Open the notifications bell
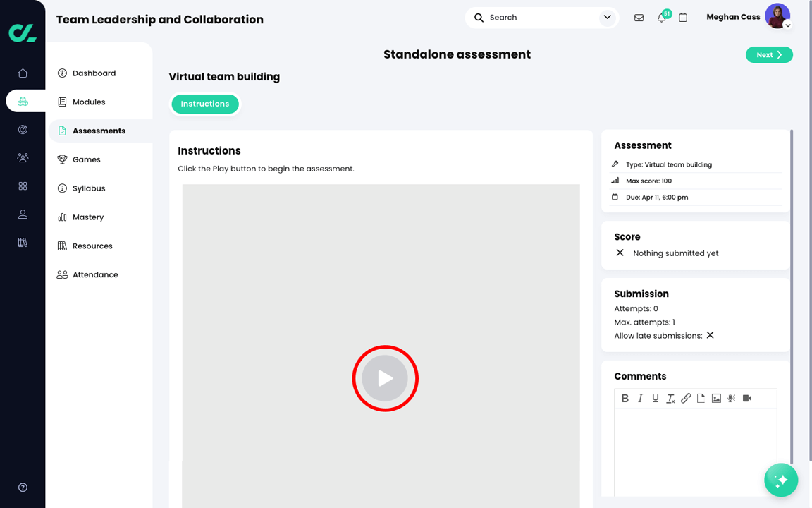The width and height of the screenshot is (812, 508). coord(661,17)
